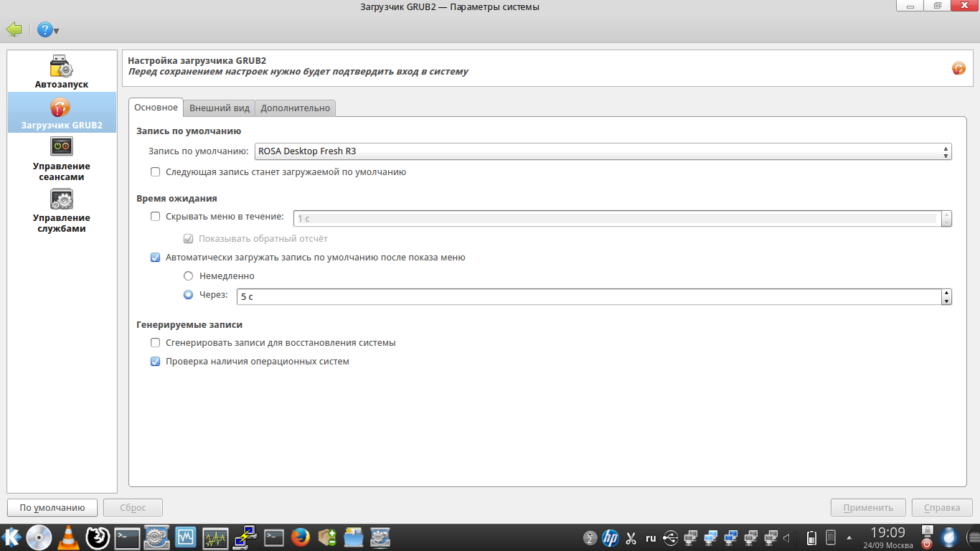
Task: Click the red power button icon
Action: (926, 544)
